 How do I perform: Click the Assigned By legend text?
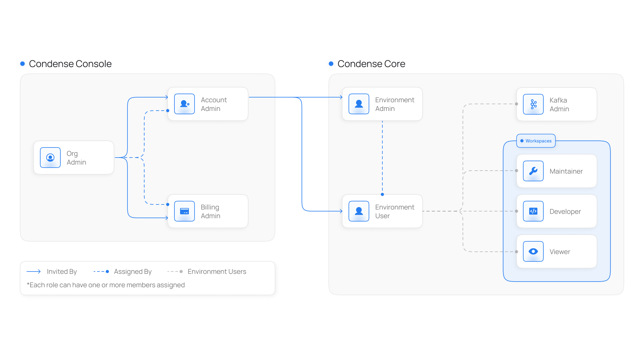[133, 271]
